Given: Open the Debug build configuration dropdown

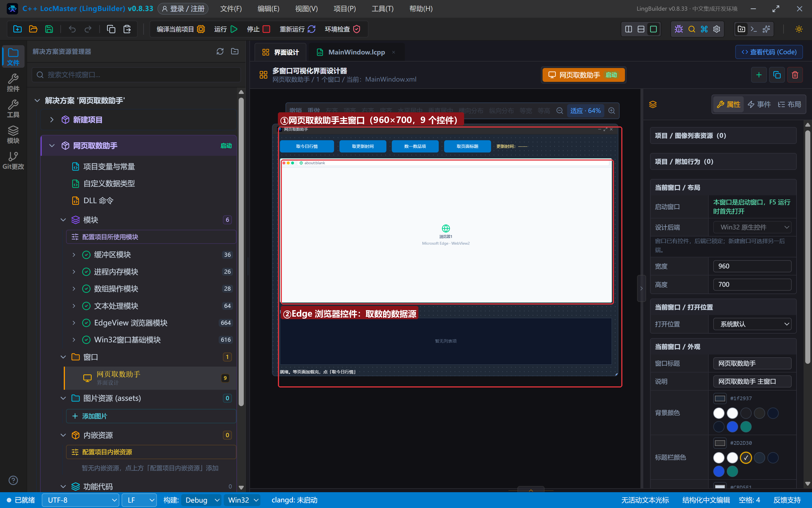Looking at the screenshot, I should coord(201,500).
